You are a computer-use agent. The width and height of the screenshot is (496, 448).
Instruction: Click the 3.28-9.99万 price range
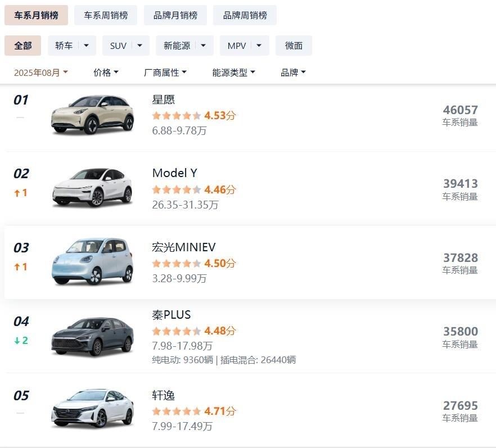coord(179,278)
